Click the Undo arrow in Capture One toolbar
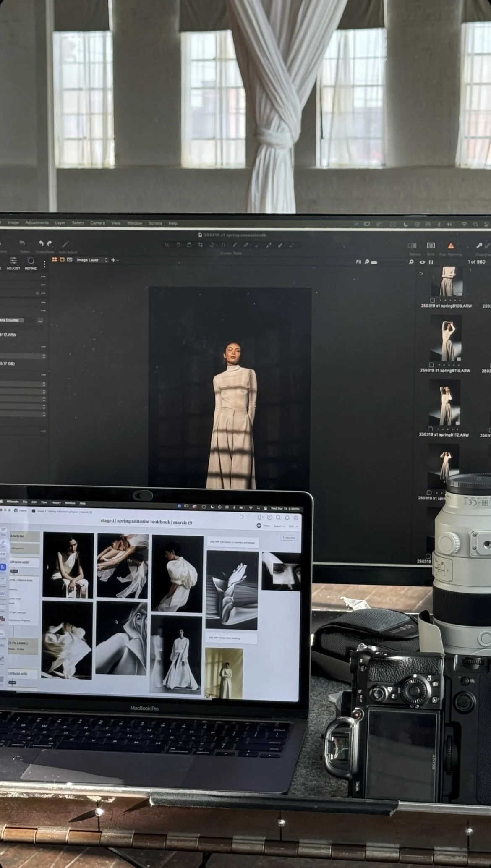The height and width of the screenshot is (868, 491). click(x=41, y=243)
